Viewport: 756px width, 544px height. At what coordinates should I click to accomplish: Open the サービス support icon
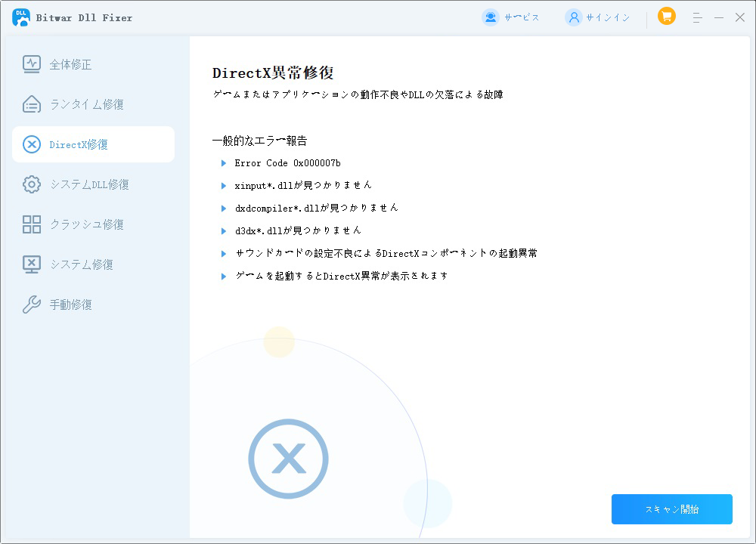[x=491, y=17]
